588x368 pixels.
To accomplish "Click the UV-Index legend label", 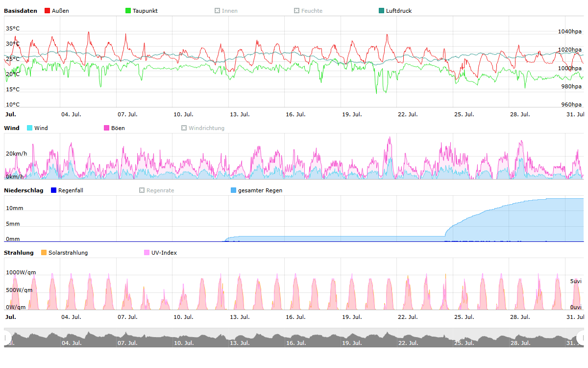I will tap(164, 253).
